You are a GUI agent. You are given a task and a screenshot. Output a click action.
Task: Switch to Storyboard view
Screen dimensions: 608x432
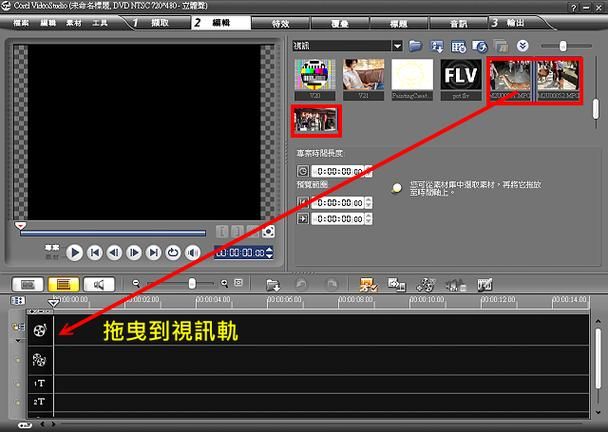click(27, 285)
